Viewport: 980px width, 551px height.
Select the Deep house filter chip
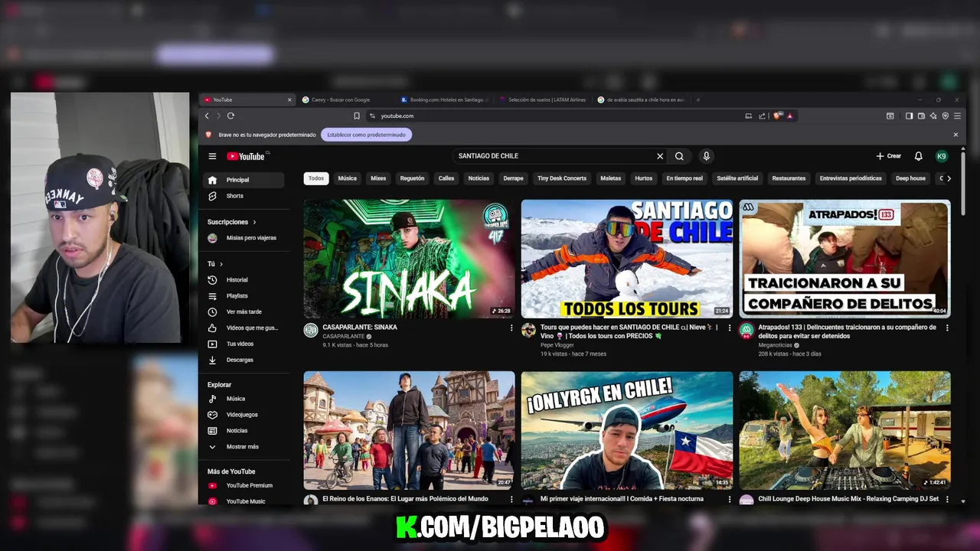911,178
